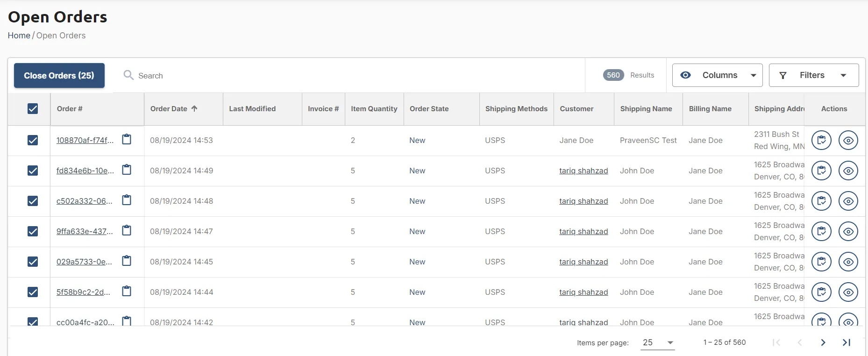868x356 pixels.
Task: Copy order ID c502a332-06 clipboard icon
Action: (x=127, y=200)
